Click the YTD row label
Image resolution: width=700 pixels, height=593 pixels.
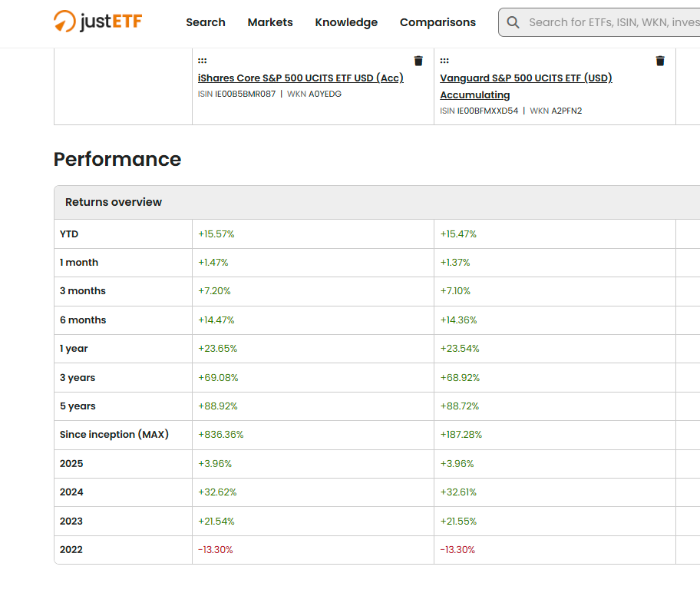coord(69,234)
